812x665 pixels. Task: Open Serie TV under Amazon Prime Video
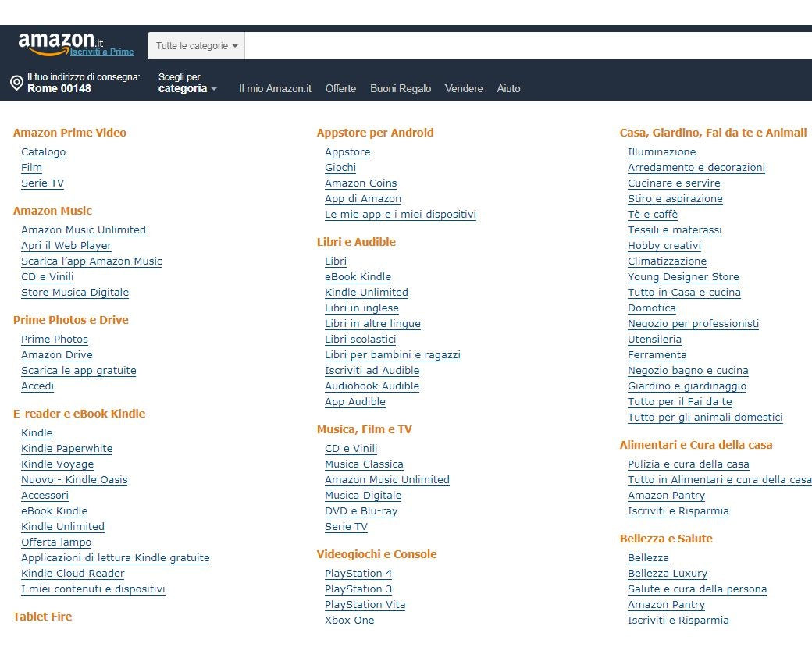tap(42, 183)
